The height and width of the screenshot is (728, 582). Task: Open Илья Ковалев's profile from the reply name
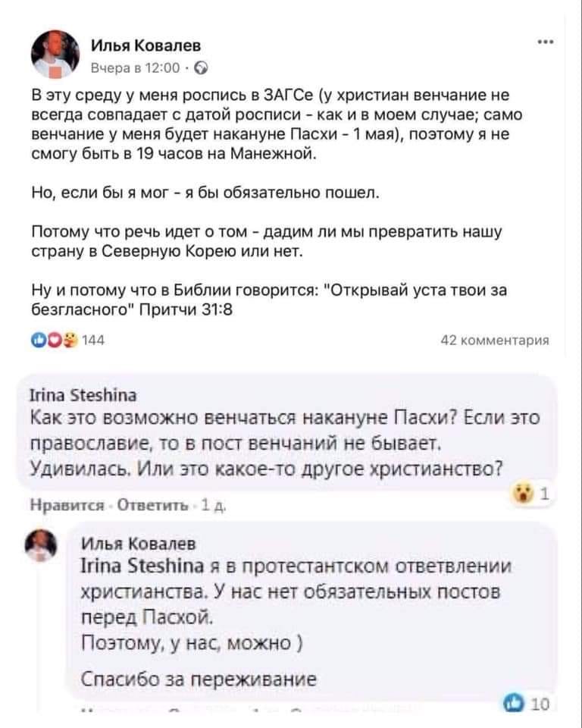(x=139, y=544)
